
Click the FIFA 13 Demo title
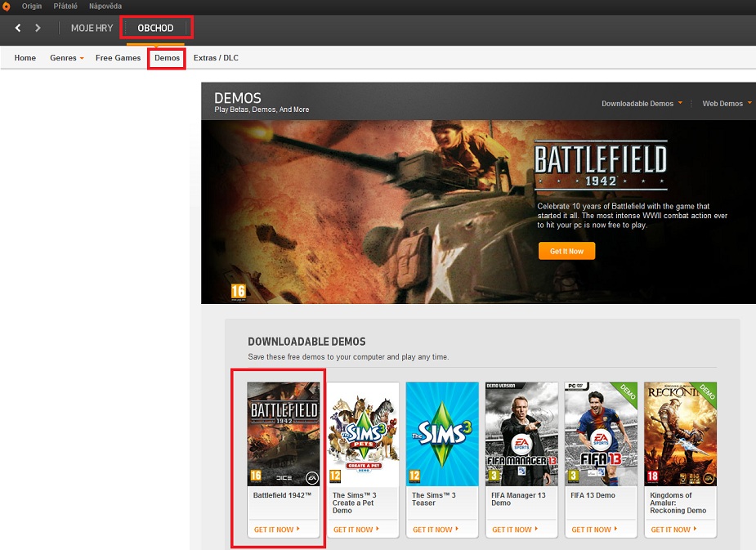593,495
